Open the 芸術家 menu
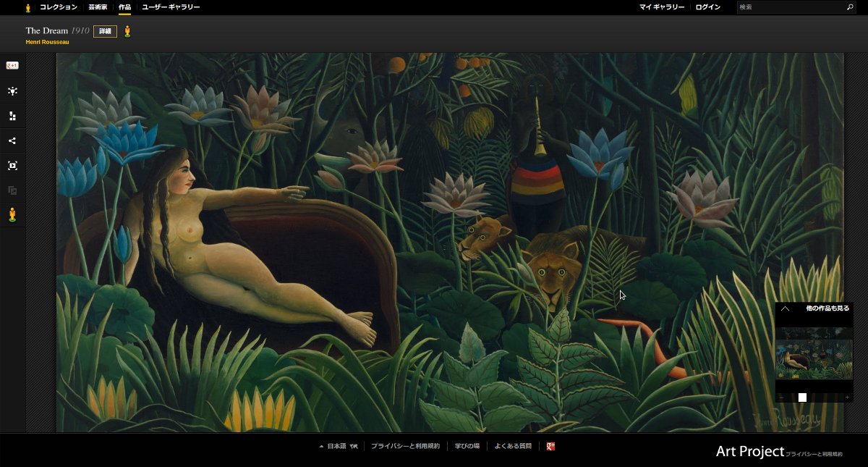Image resolution: width=868 pixels, height=467 pixels. [98, 7]
